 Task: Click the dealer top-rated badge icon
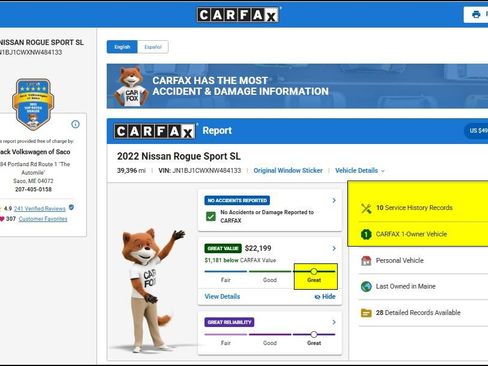click(x=33, y=104)
